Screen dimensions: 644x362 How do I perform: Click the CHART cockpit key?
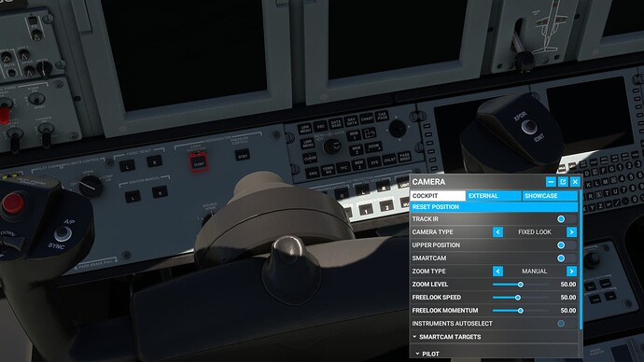tap(367, 118)
